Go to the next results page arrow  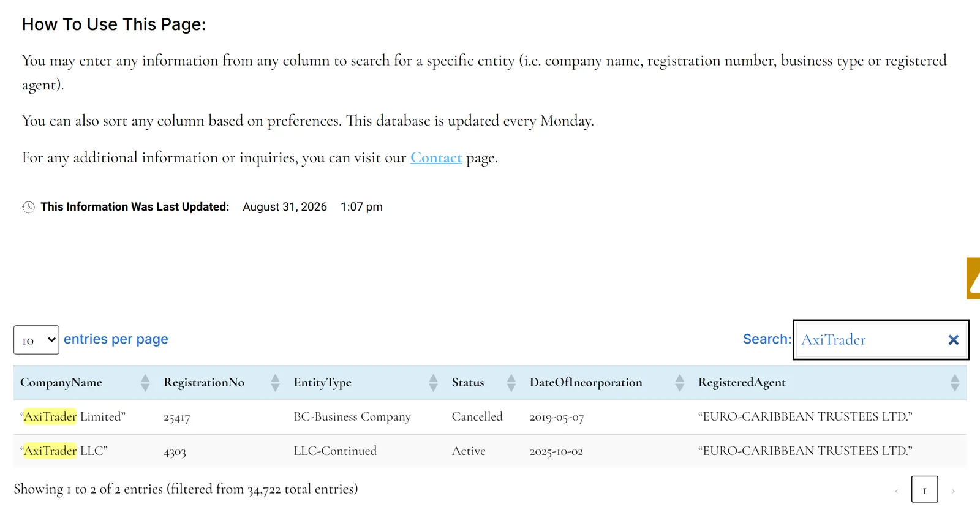click(x=953, y=491)
